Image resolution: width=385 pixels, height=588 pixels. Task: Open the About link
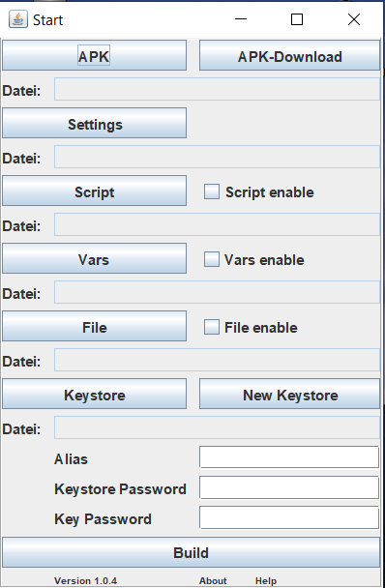click(x=213, y=581)
